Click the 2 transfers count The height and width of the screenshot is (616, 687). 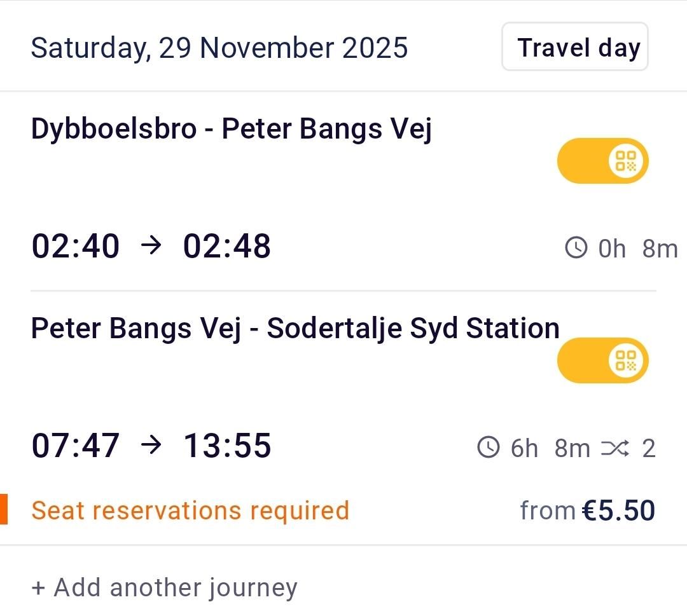648,448
